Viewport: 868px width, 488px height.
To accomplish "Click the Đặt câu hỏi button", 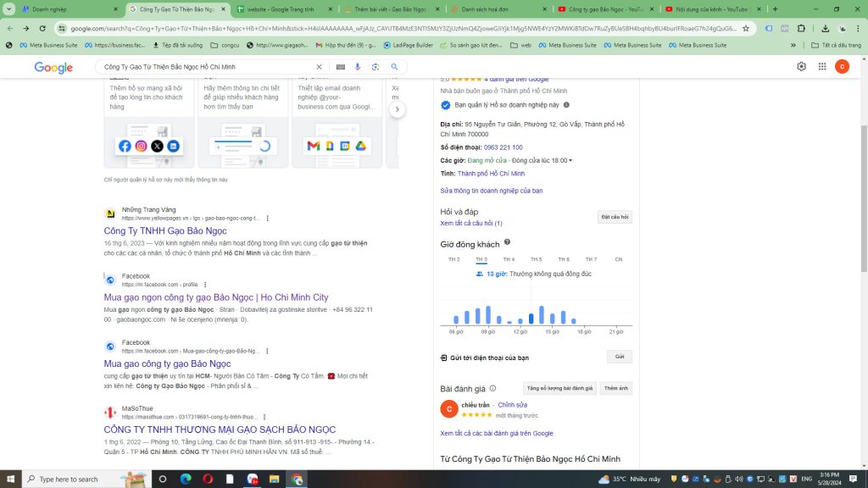I will point(614,218).
